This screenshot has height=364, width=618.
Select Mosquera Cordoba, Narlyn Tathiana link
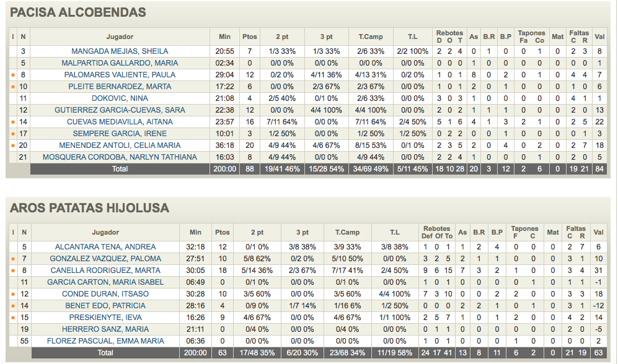pos(120,157)
